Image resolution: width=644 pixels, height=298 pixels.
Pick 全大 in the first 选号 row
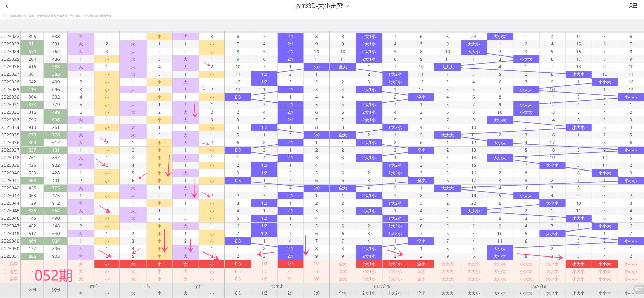343,264
